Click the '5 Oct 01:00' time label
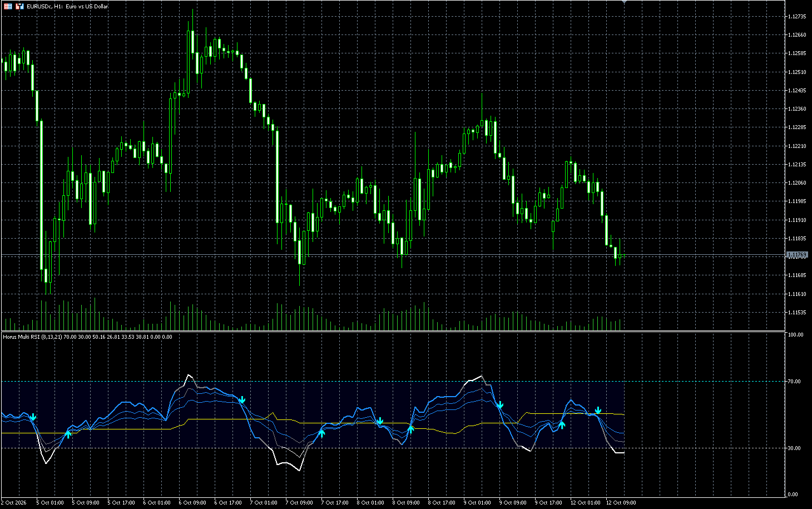The image size is (812, 509). tap(50, 503)
